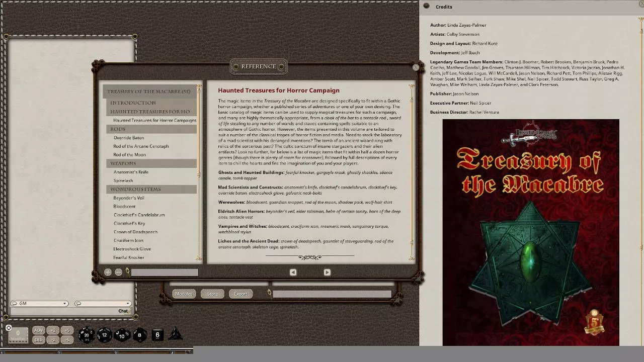
Task: Open the Clockthief's Key entry
Action: 129,223
